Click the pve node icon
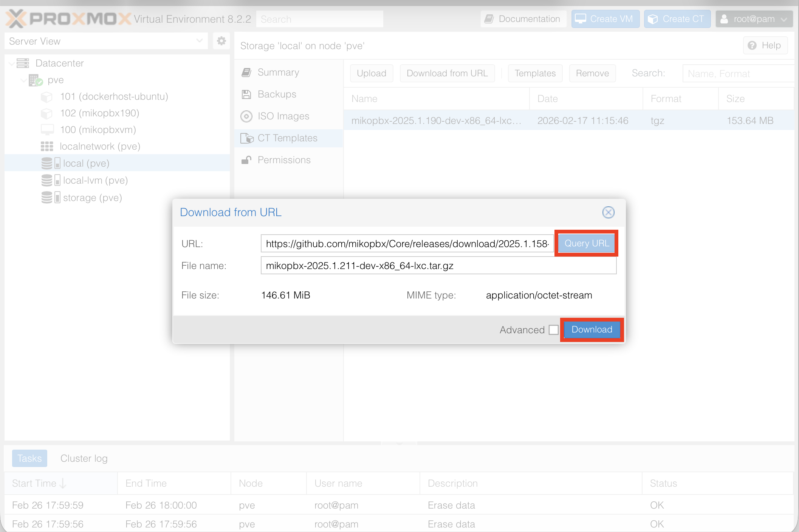Image resolution: width=799 pixels, height=532 pixels. pos(36,80)
